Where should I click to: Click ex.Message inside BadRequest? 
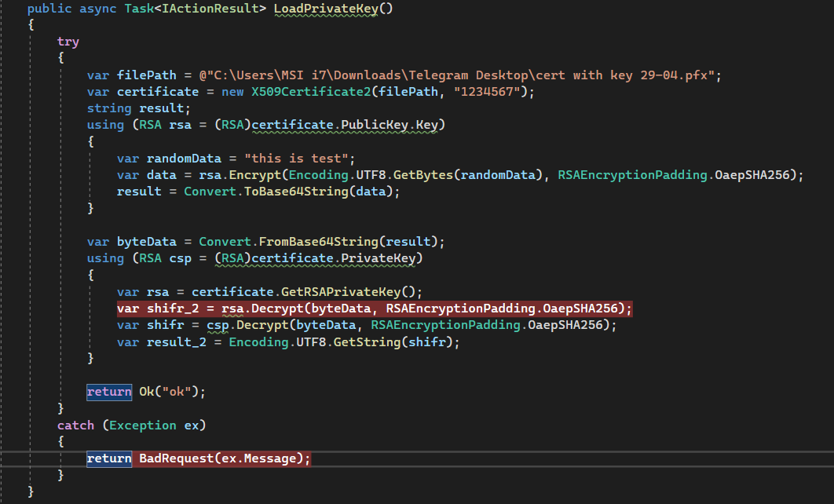[258, 458]
